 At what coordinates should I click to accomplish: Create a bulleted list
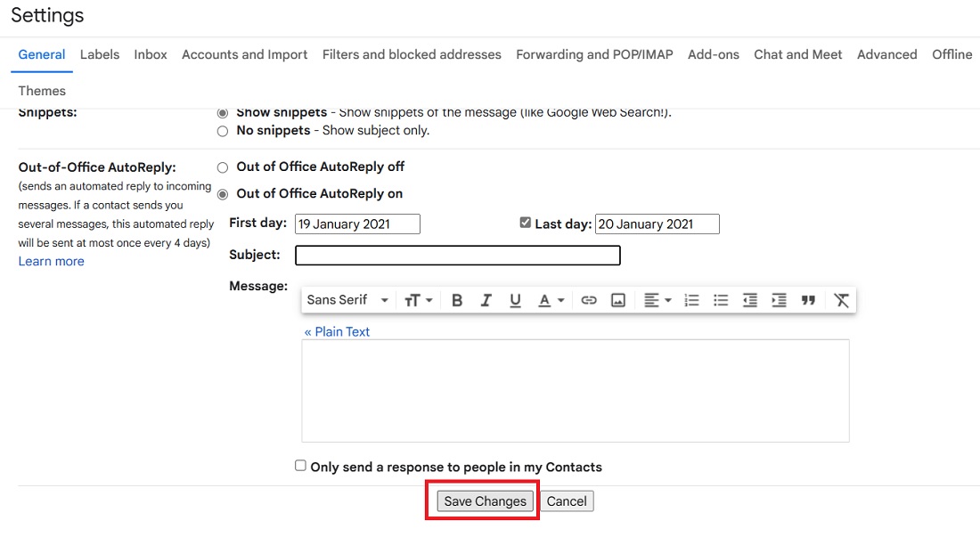click(721, 300)
